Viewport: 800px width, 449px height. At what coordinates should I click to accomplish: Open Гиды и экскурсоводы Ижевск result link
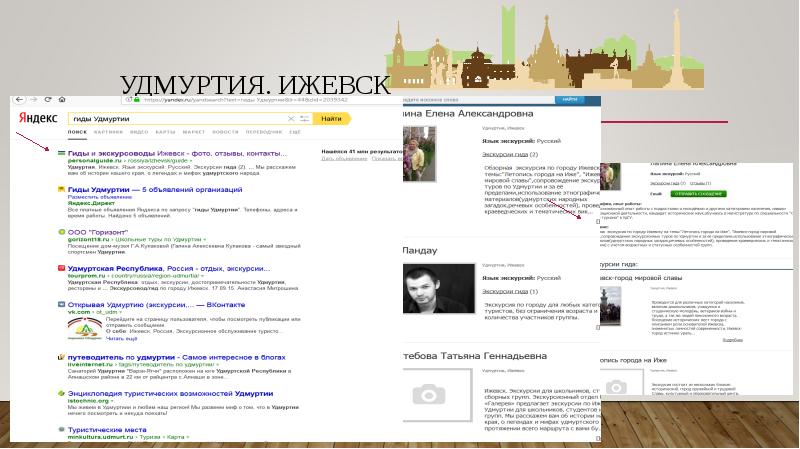177,153
